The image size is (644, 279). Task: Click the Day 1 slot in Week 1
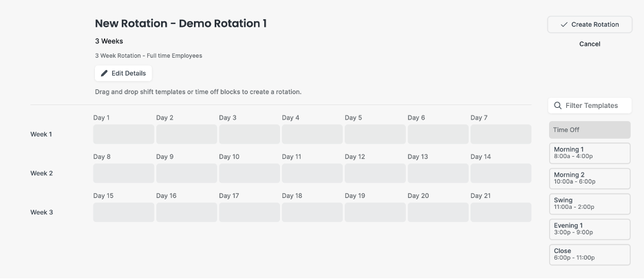pyautogui.click(x=124, y=134)
